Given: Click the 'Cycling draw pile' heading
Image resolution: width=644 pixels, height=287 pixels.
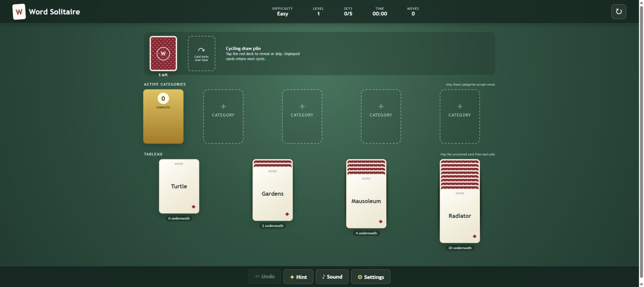Looking at the screenshot, I should point(243,48).
